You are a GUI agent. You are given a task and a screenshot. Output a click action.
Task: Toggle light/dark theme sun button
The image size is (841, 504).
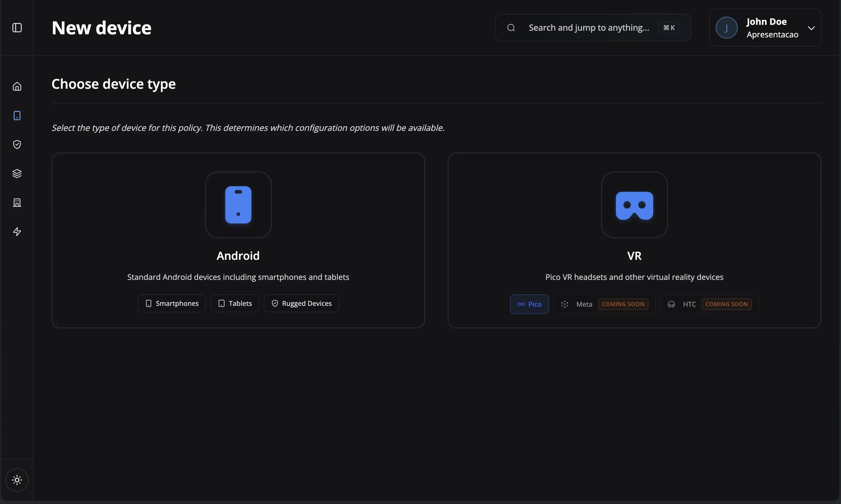point(17,480)
